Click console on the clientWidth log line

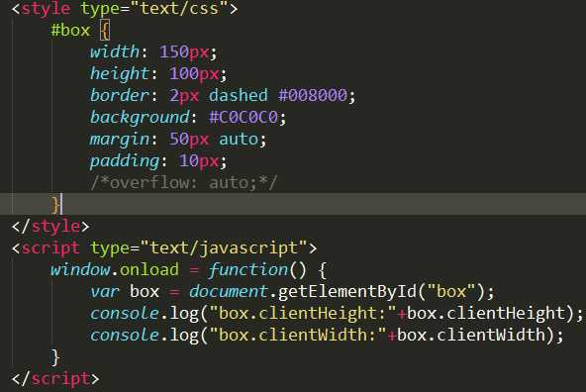pyautogui.click(x=124, y=336)
